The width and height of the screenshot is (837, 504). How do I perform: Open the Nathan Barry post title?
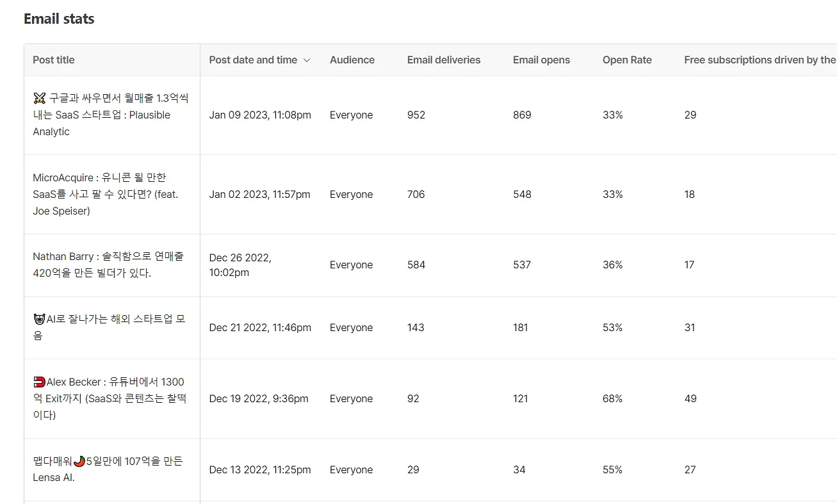tap(108, 264)
